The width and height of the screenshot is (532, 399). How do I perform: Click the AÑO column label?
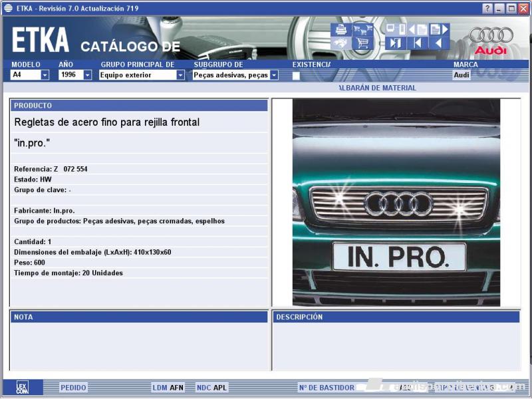click(65, 65)
